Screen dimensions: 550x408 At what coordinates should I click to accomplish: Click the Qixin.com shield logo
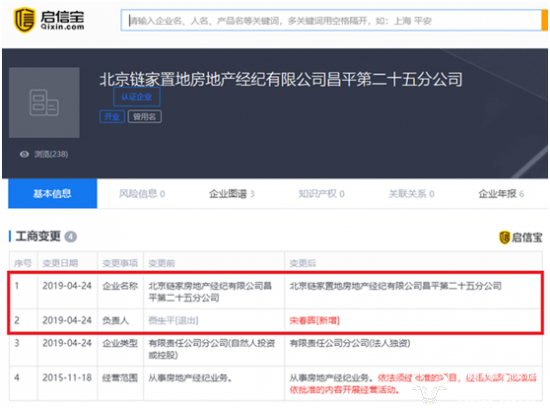point(24,20)
